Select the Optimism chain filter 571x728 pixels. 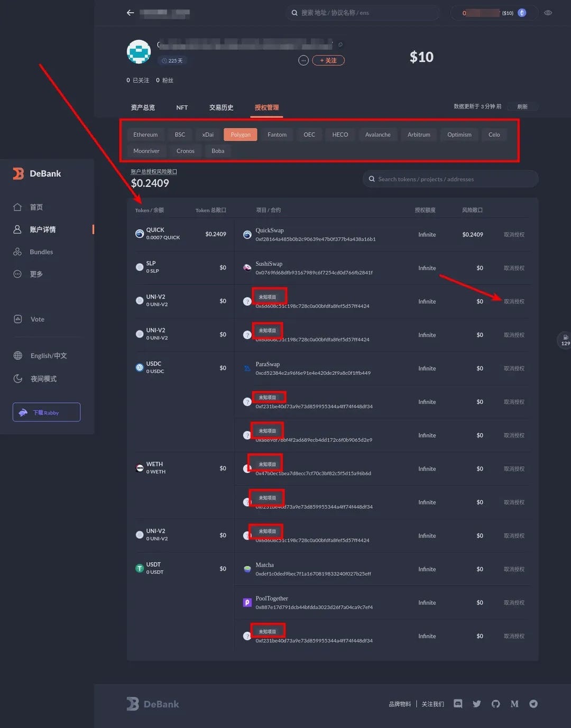pyautogui.click(x=459, y=135)
